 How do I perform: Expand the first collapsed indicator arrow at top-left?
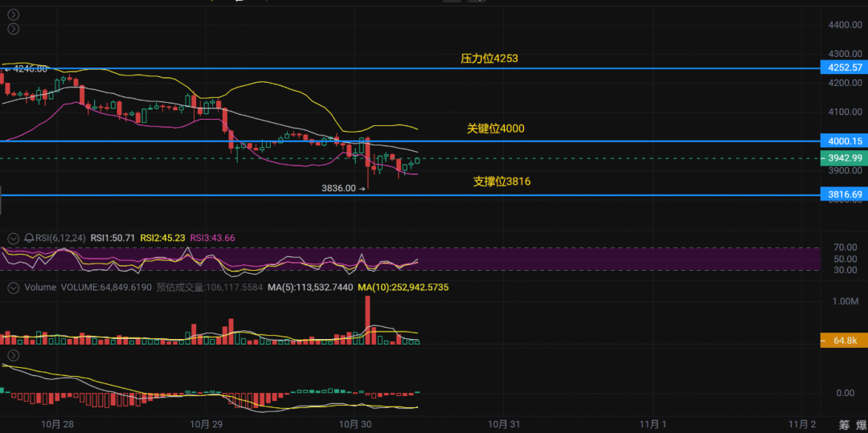pos(13,15)
